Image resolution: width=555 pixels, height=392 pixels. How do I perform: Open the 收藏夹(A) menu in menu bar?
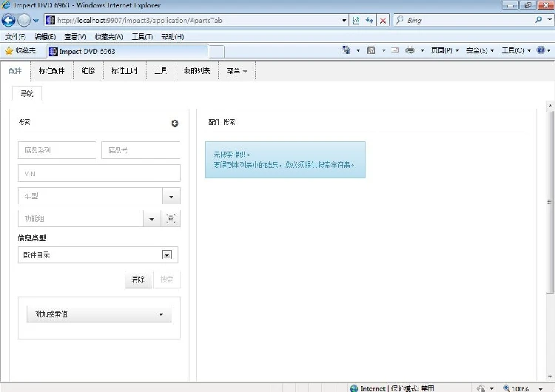coord(109,36)
